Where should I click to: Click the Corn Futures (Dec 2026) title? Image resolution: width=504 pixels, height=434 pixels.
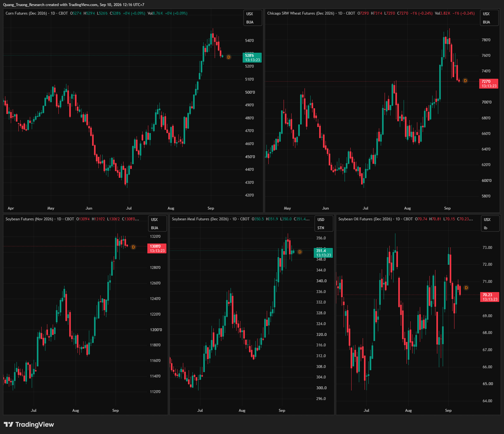coord(26,13)
